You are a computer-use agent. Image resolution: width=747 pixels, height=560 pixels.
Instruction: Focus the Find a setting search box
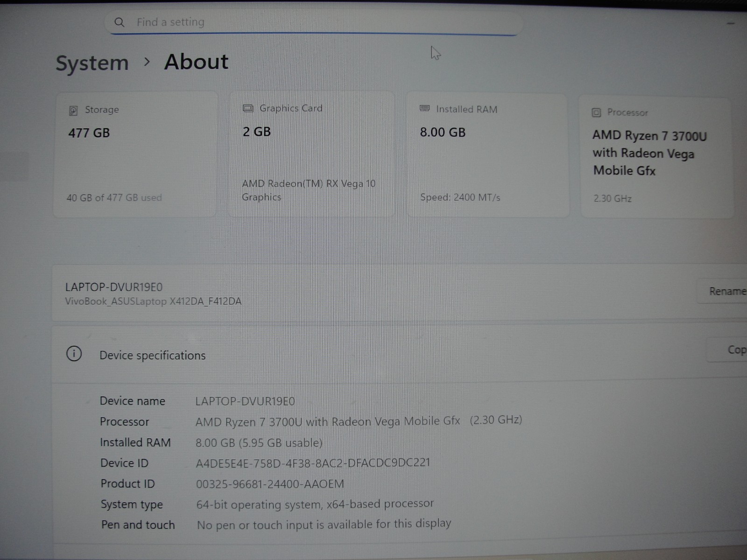(313, 22)
